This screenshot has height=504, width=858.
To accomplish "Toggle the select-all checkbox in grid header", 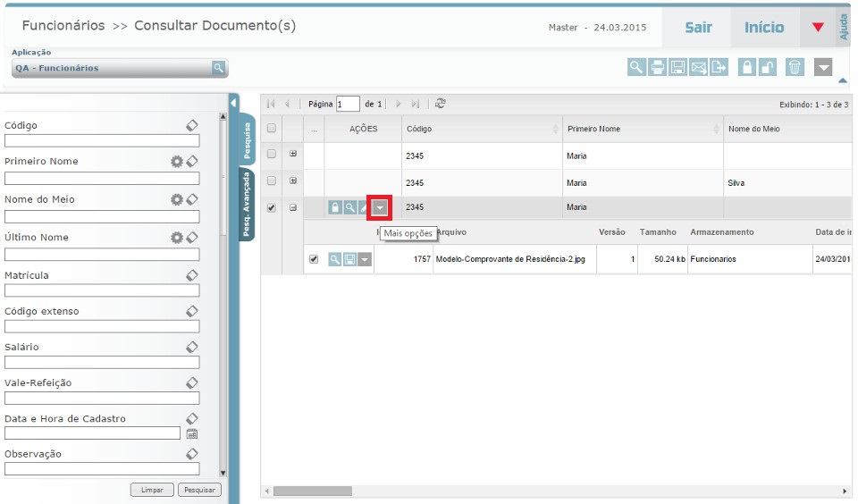I will (x=272, y=129).
